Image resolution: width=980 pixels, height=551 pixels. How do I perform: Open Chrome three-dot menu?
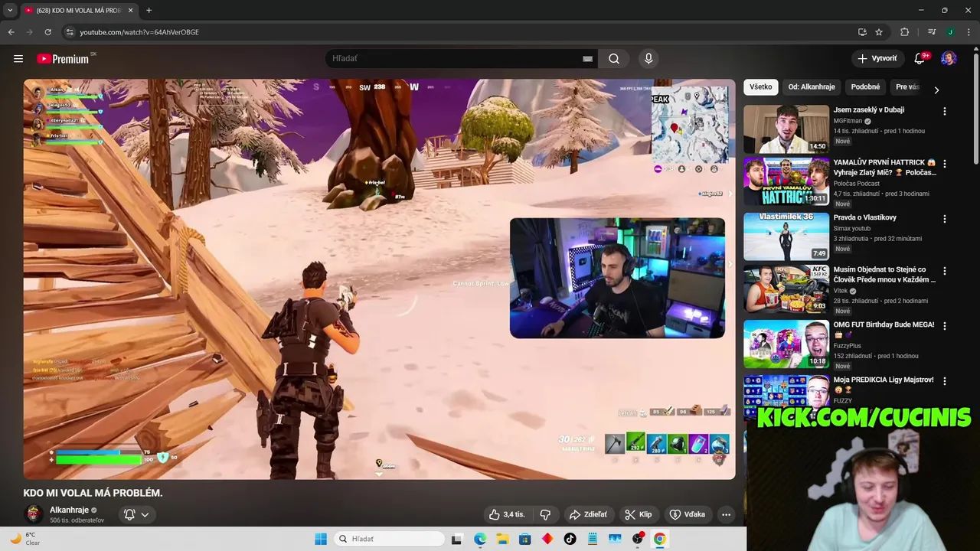(969, 32)
